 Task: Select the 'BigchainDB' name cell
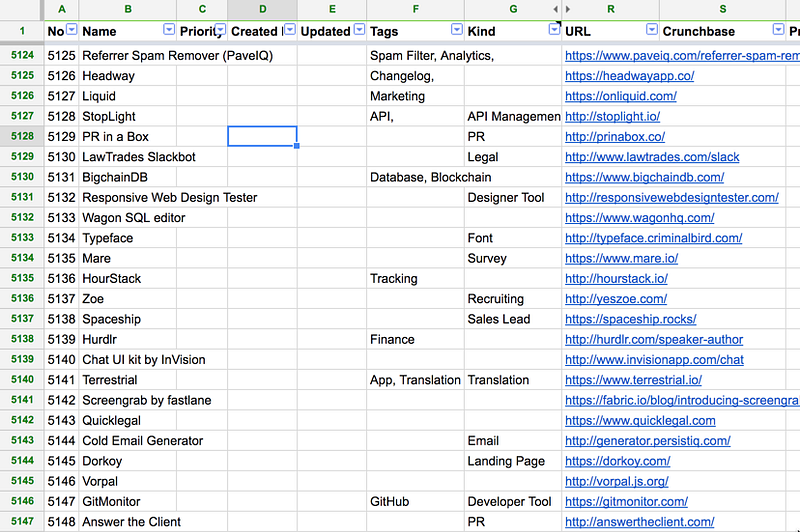[x=128, y=177]
